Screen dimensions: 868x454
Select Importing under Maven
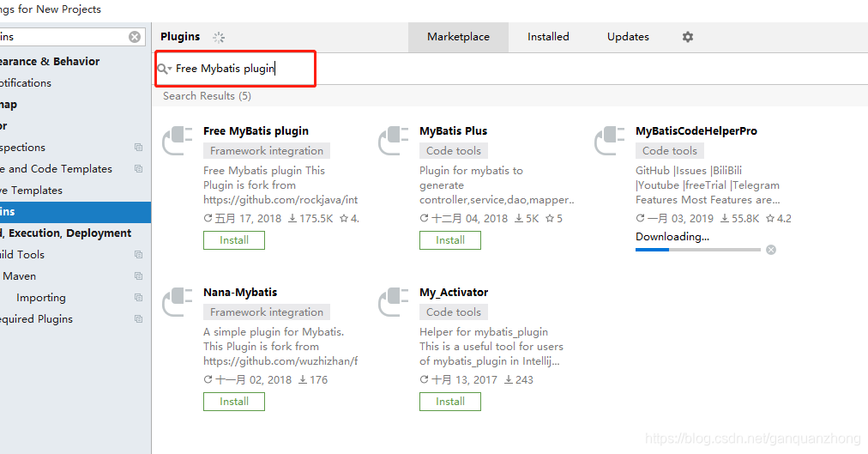coord(41,298)
